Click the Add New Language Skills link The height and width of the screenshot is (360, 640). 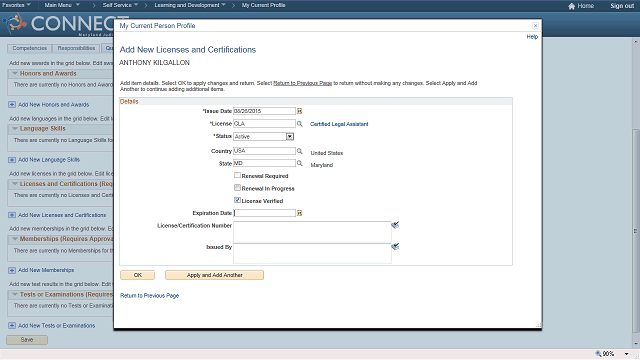coord(49,160)
